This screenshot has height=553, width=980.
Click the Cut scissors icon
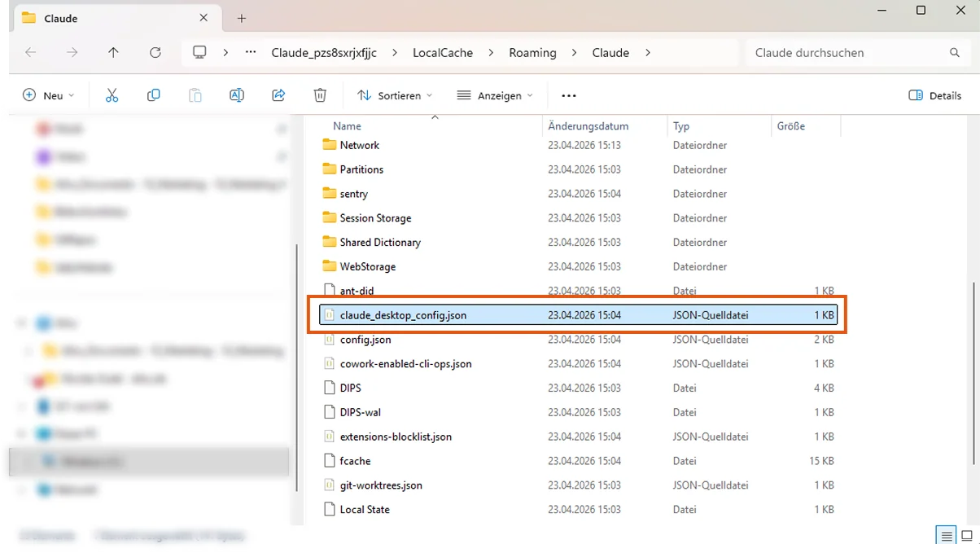pos(112,95)
